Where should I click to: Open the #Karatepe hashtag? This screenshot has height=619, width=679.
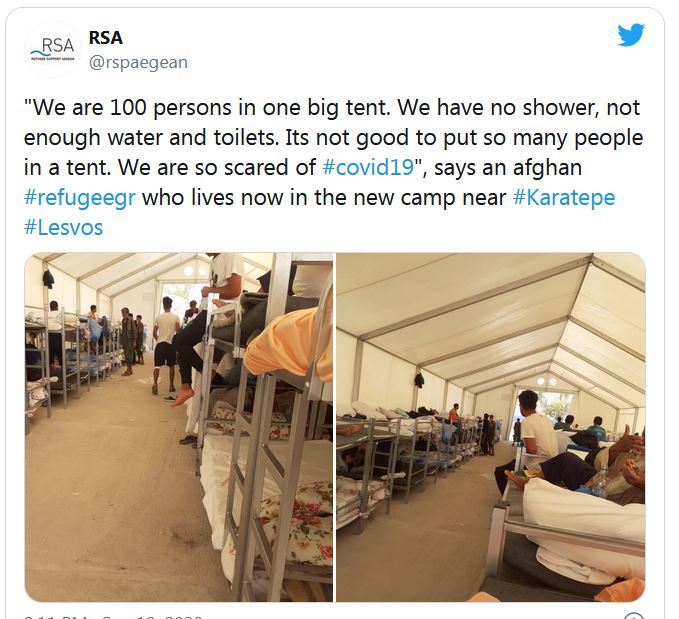[x=564, y=198]
